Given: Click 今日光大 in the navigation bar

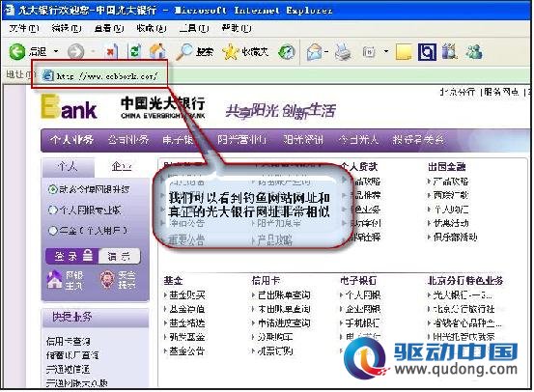Looking at the screenshot, I should (x=358, y=140).
